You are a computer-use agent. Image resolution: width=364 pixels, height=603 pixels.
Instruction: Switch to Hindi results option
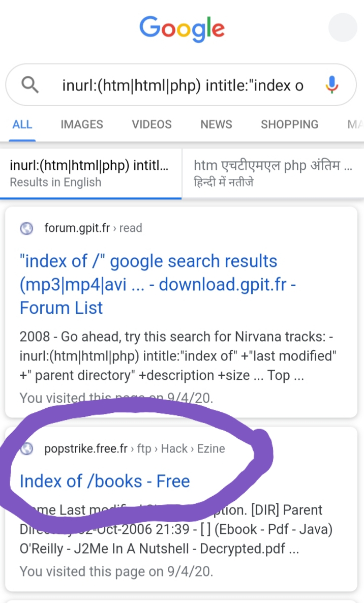click(273, 173)
